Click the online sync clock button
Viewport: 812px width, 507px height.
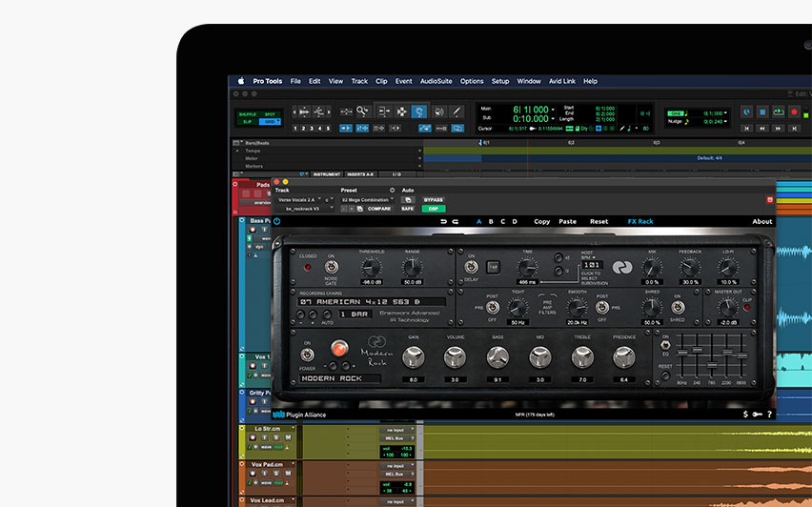point(746,112)
